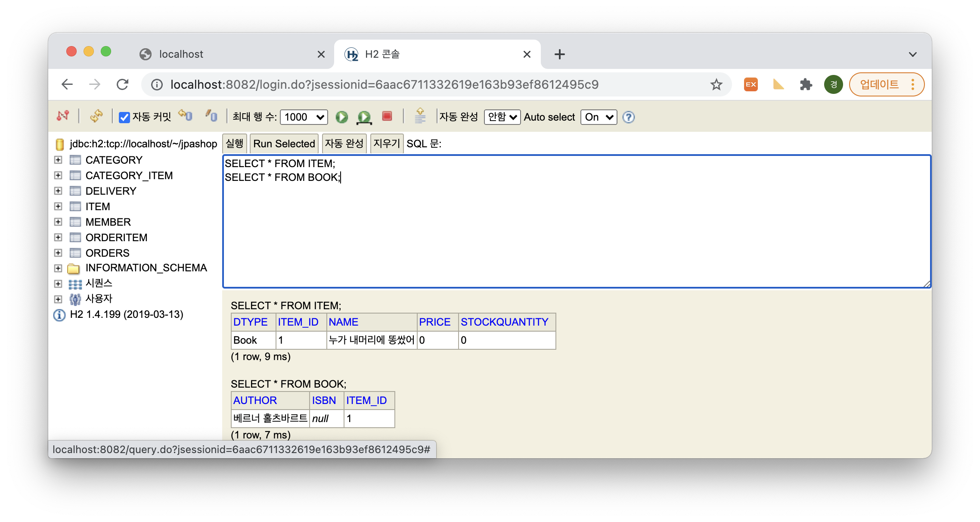Expand the MEMBER table tree node
This screenshot has width=980, height=522.
pos(59,222)
